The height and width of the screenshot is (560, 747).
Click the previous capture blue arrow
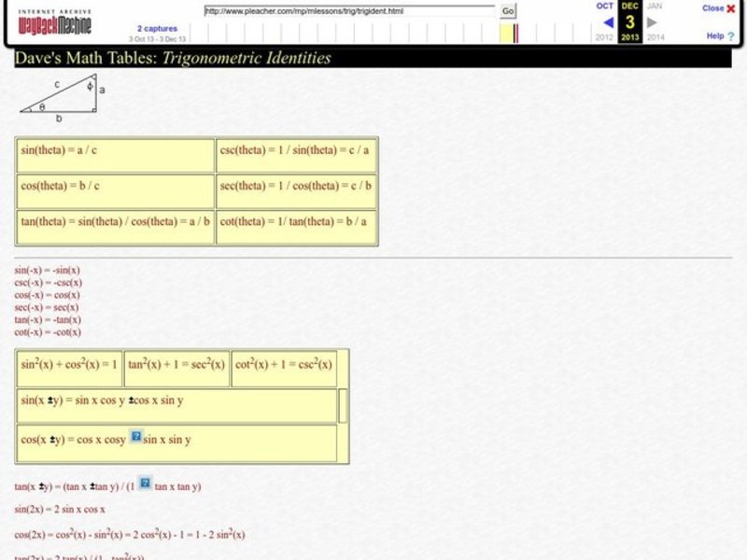tap(608, 21)
